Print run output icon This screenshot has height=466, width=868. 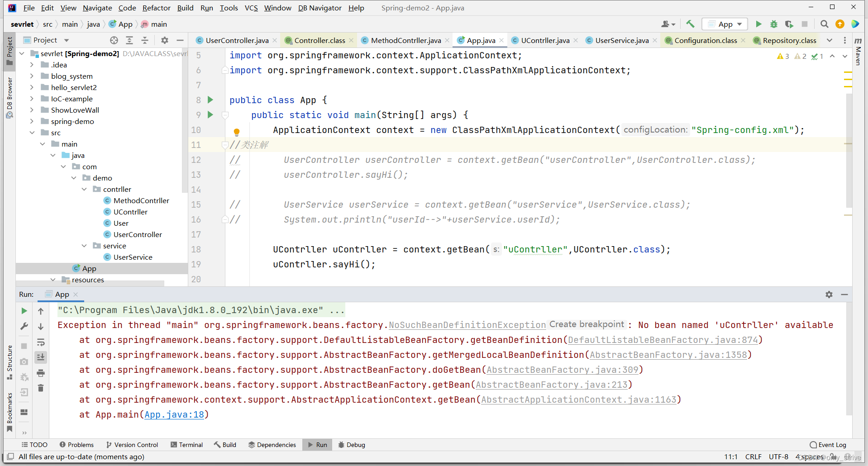(x=41, y=373)
